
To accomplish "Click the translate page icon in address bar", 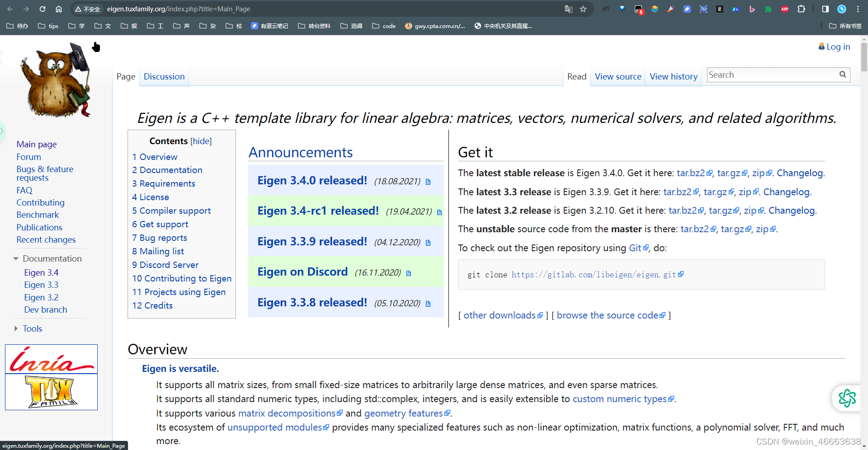I will click(x=568, y=9).
